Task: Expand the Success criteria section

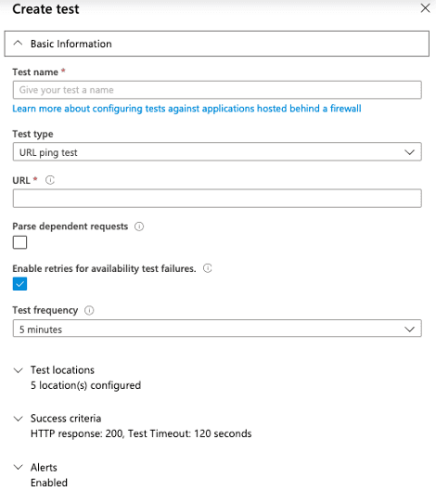Action: [x=66, y=419]
